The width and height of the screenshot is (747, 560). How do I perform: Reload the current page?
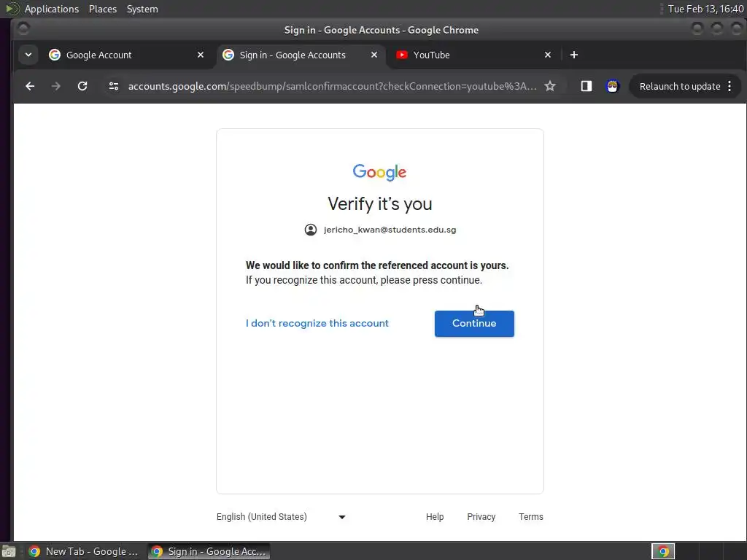click(x=82, y=86)
